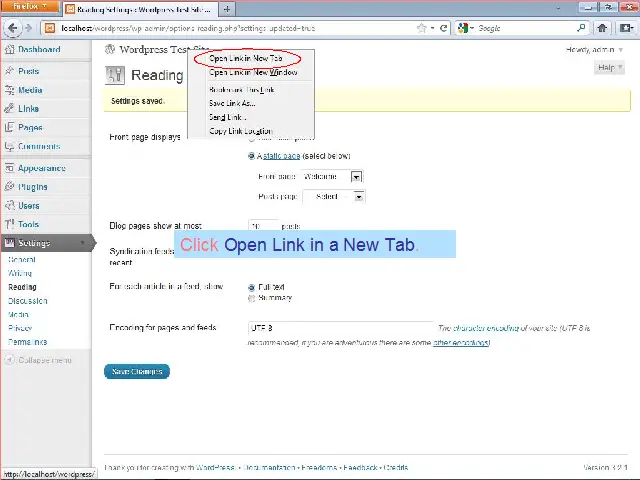The height and width of the screenshot is (480, 640).
Task: Click the Media sidebar icon
Action: [9, 90]
